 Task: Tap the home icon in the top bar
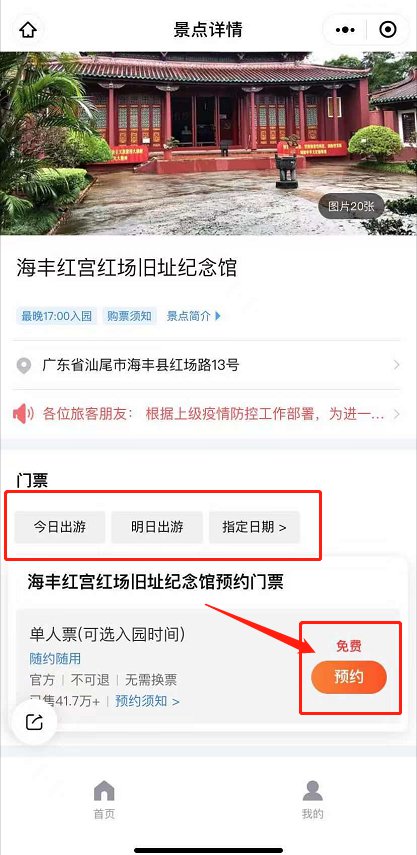point(27,30)
